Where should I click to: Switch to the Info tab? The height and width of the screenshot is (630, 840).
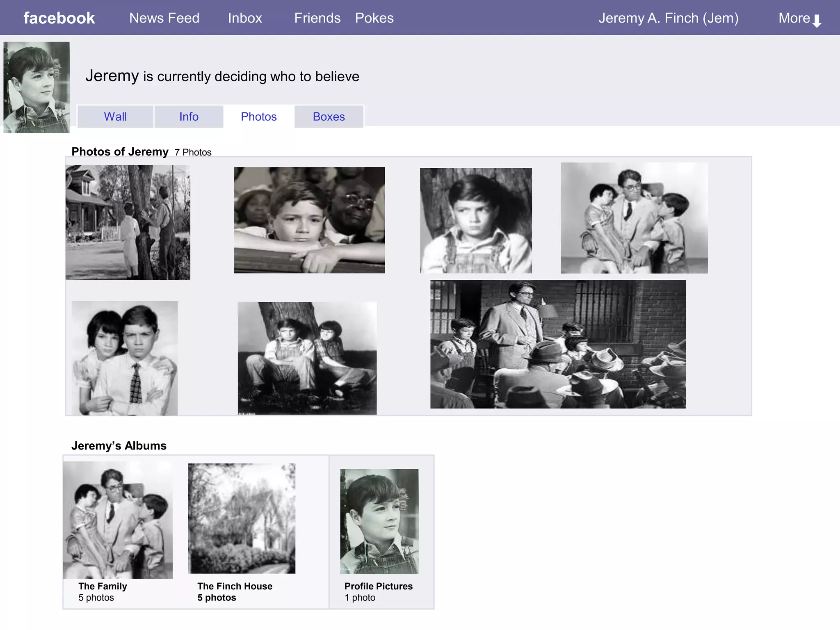[x=189, y=116]
